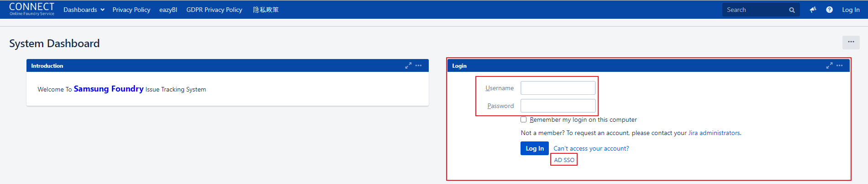Open the System Dashboard tools menu
This screenshot has height=184, width=868.
click(x=851, y=42)
